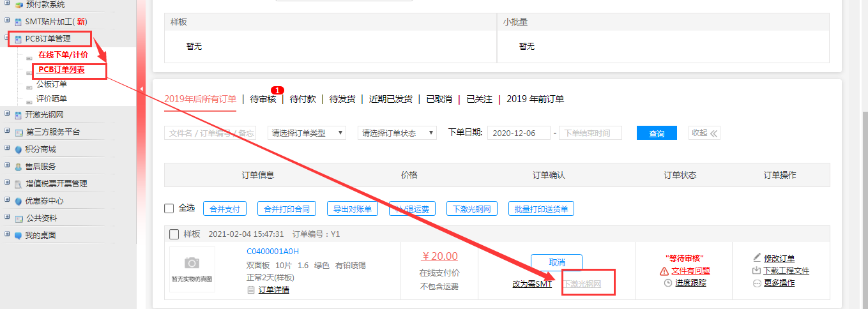Expand the 开激光钢网 tree node
The width and height of the screenshot is (868, 309).
pos(7,115)
